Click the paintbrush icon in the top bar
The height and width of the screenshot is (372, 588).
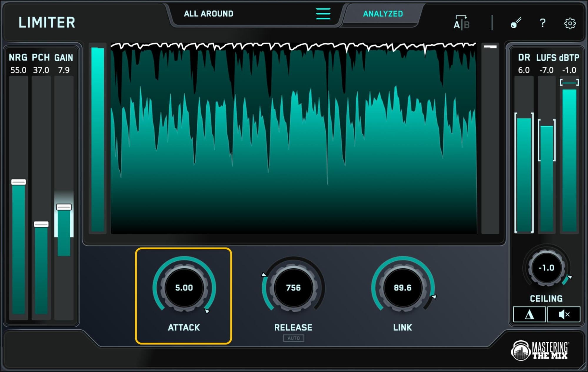(x=516, y=23)
